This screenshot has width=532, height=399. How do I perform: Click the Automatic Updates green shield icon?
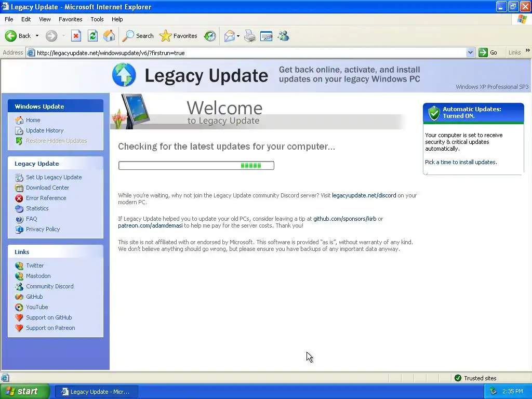434,113
